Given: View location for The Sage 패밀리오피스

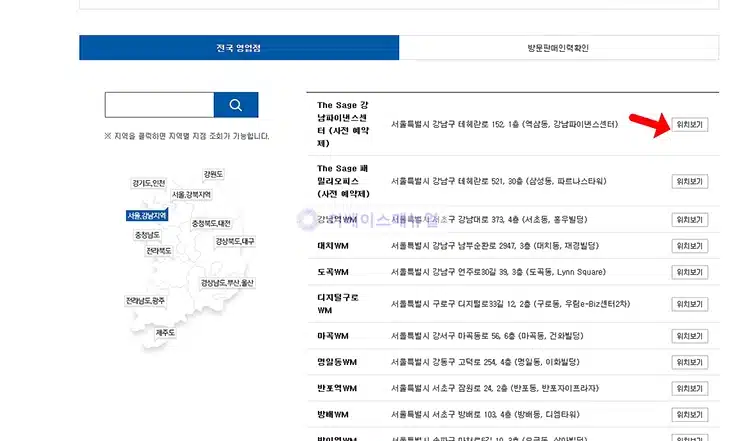Looking at the screenshot, I should [689, 181].
